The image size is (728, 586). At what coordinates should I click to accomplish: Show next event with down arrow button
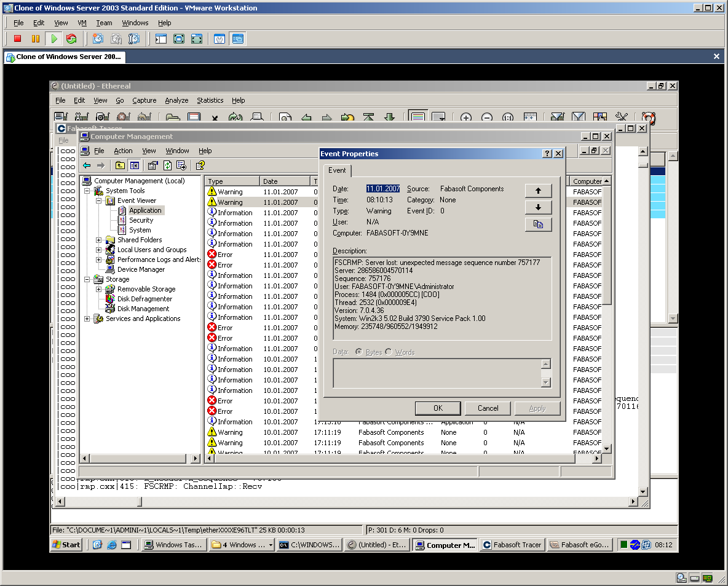pos(538,207)
